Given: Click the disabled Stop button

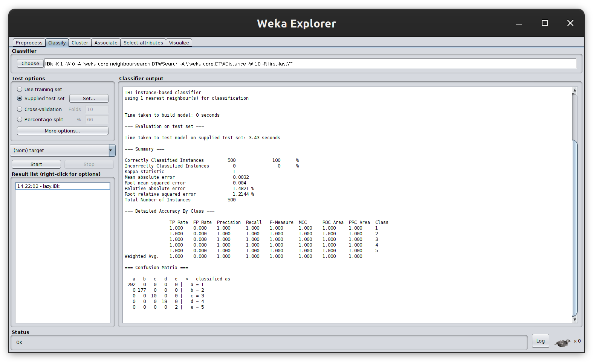Looking at the screenshot, I should (x=89, y=164).
